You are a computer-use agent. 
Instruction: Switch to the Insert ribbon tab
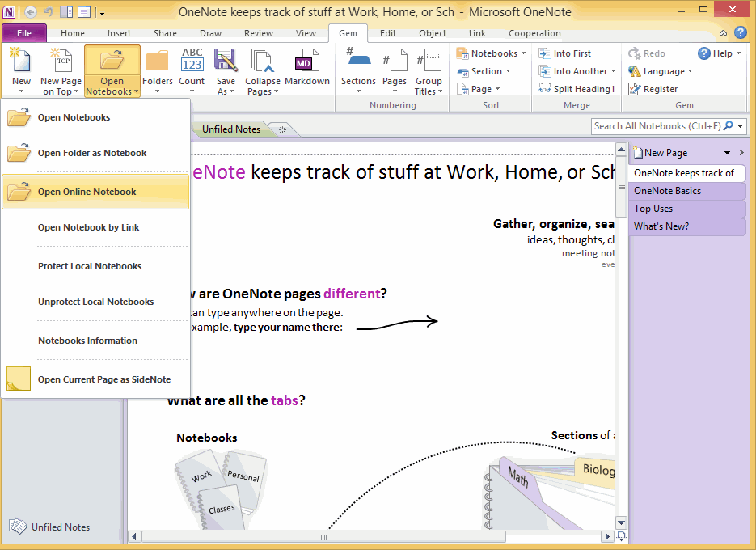(x=119, y=33)
